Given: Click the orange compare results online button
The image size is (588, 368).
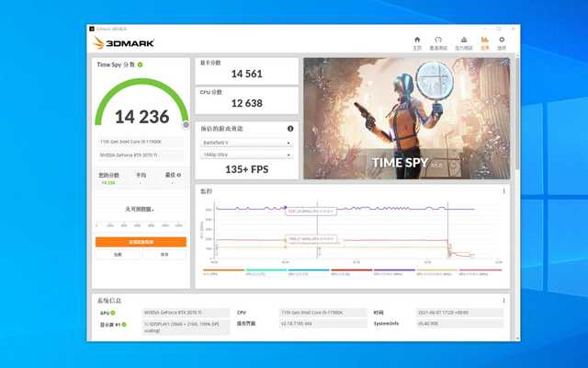Looking at the screenshot, I should tap(141, 242).
